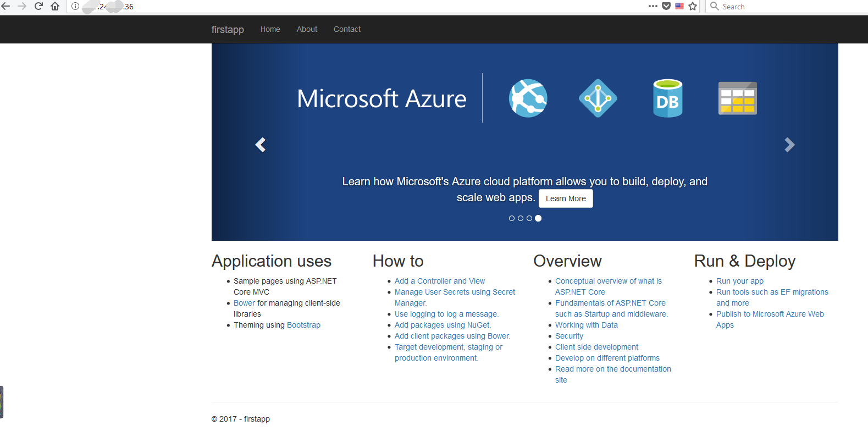
Task: Advance to next carousel slide
Action: pos(789,145)
